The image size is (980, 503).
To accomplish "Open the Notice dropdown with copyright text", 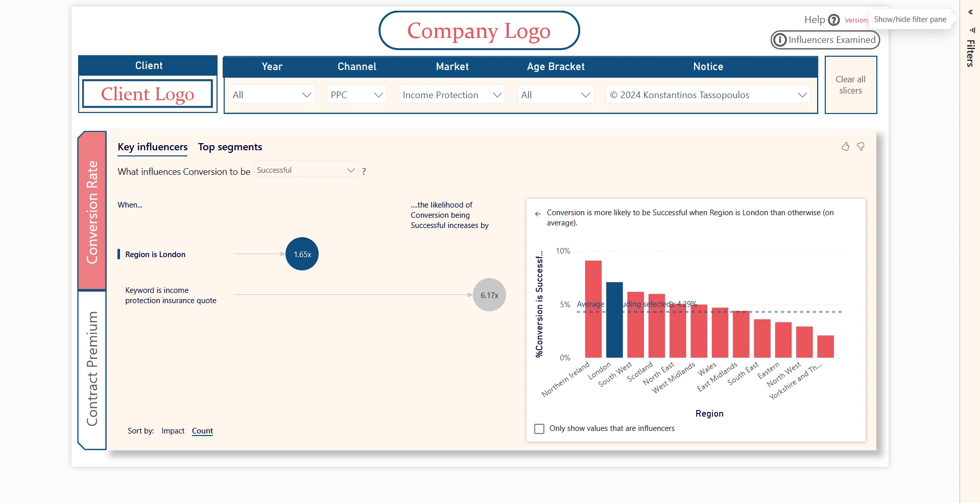I will pyautogui.click(x=708, y=95).
